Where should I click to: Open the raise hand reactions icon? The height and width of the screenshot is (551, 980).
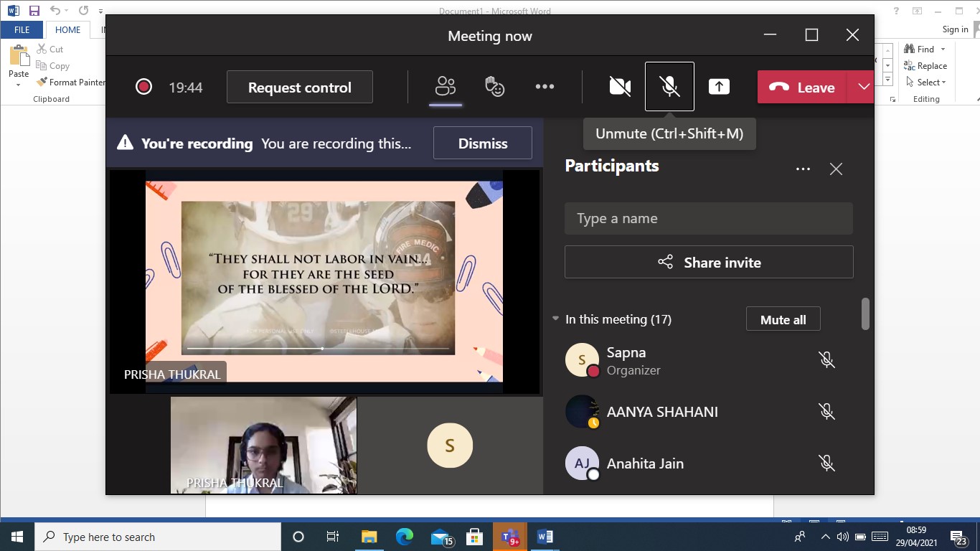(x=494, y=87)
